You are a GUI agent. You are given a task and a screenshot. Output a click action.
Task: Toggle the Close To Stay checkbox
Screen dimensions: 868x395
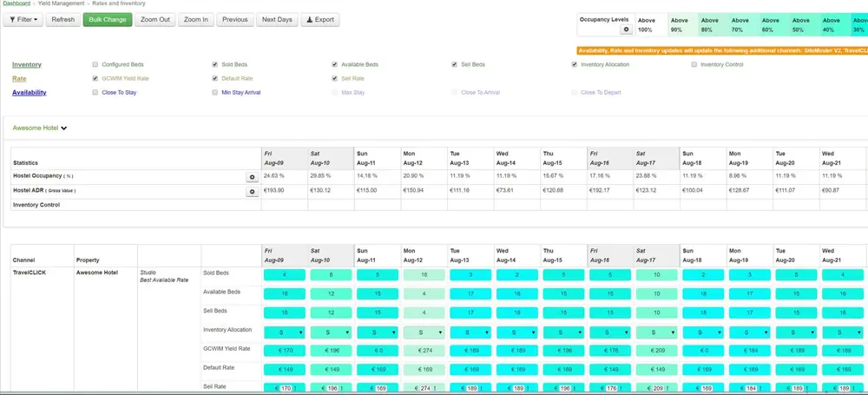pyautogui.click(x=95, y=93)
